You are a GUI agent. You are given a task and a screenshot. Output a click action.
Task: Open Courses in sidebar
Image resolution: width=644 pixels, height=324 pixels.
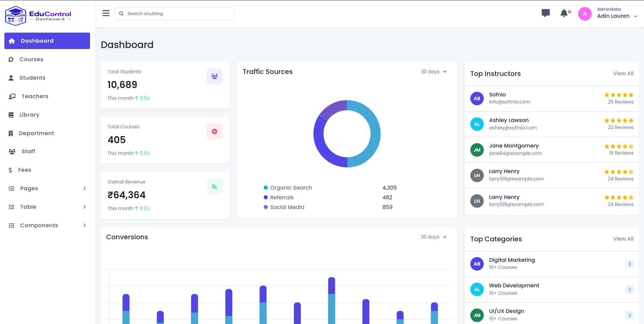click(47, 59)
